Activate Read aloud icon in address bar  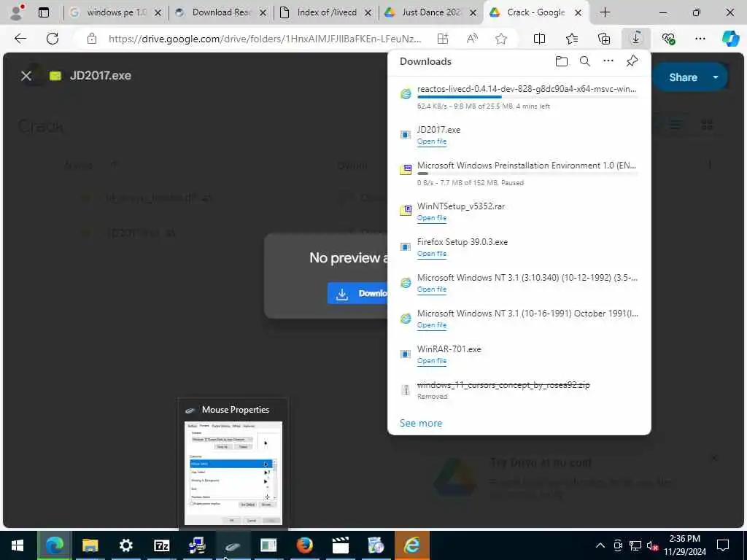click(x=472, y=39)
